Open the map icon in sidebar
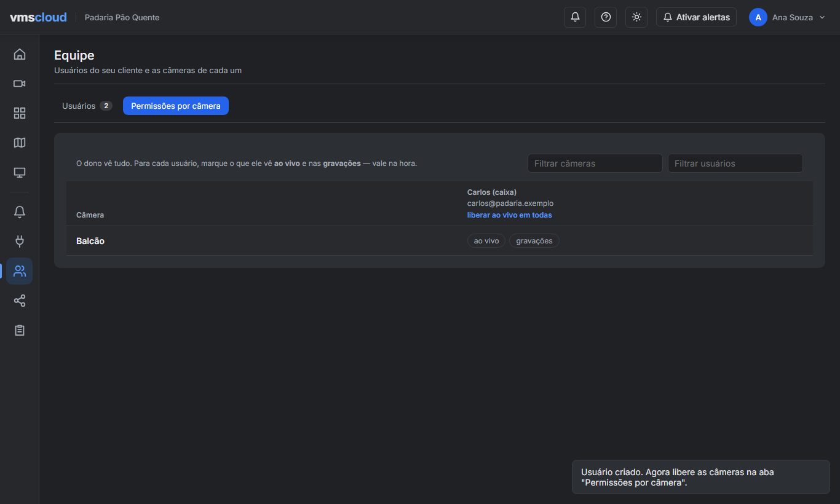 tap(20, 143)
